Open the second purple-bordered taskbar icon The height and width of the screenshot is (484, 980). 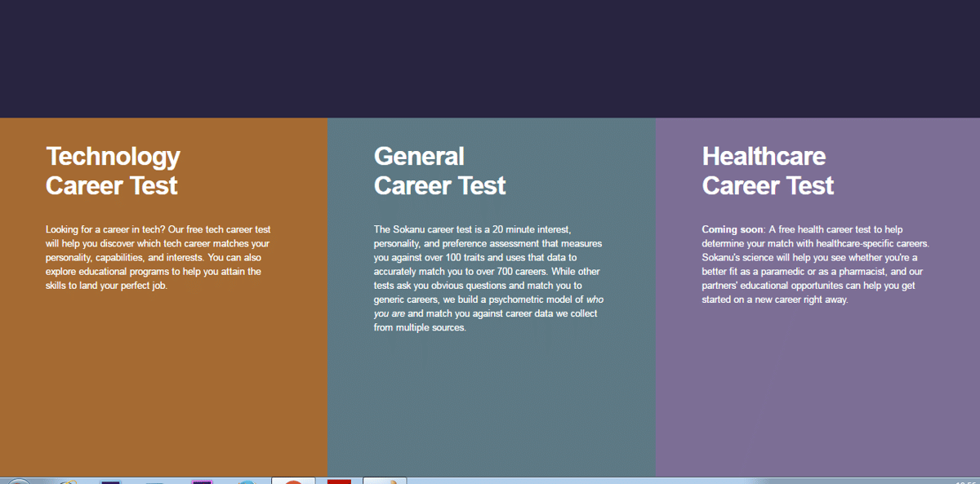point(202,482)
